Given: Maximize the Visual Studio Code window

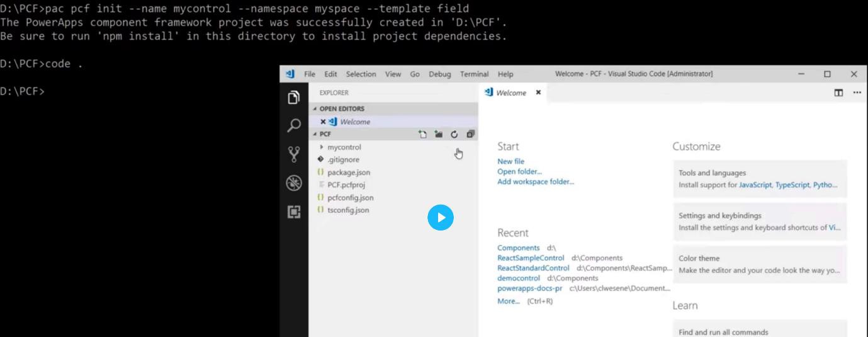Looking at the screenshot, I should click(x=827, y=74).
